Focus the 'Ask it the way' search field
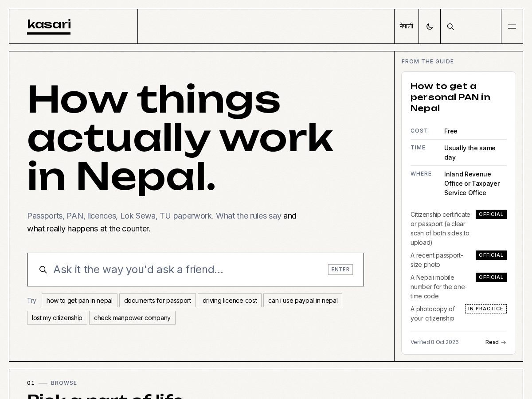Screen dimensions: 532x399 (196, 270)
